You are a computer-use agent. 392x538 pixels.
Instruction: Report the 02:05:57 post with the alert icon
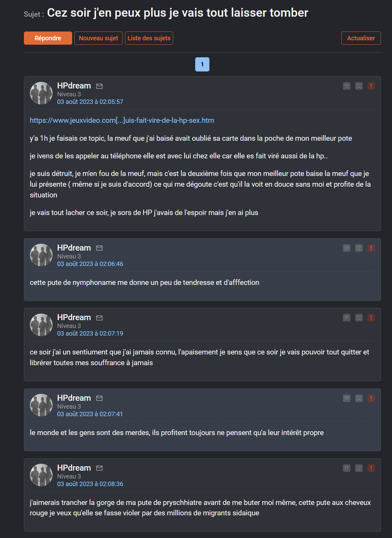(371, 86)
